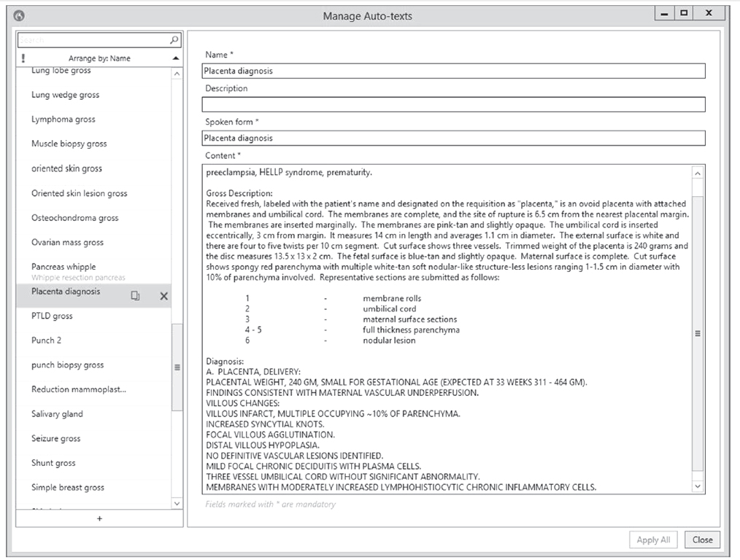The height and width of the screenshot is (560, 740).
Task: Click the search magnifier icon
Action: pos(174,41)
